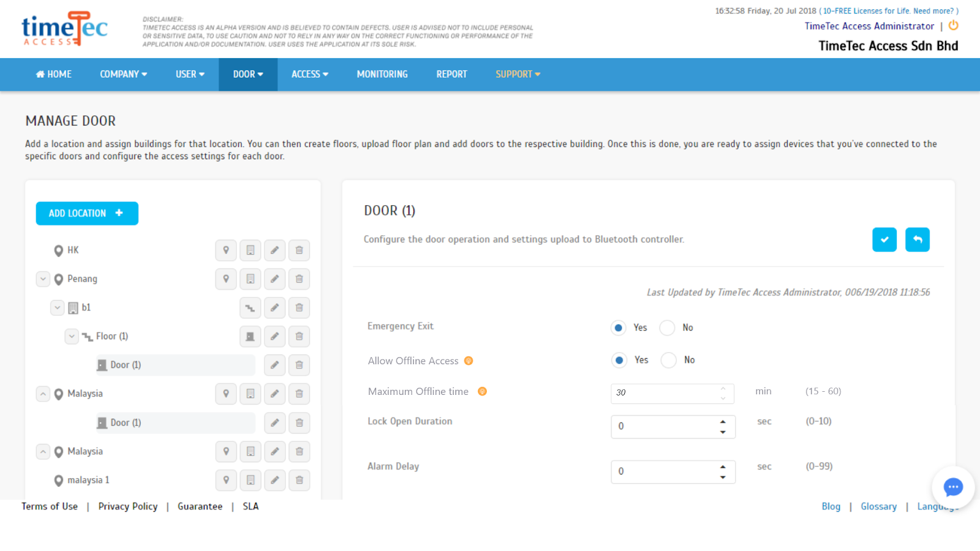Open the DOOR dropdown menu
This screenshot has height=551, width=980.
(x=248, y=74)
